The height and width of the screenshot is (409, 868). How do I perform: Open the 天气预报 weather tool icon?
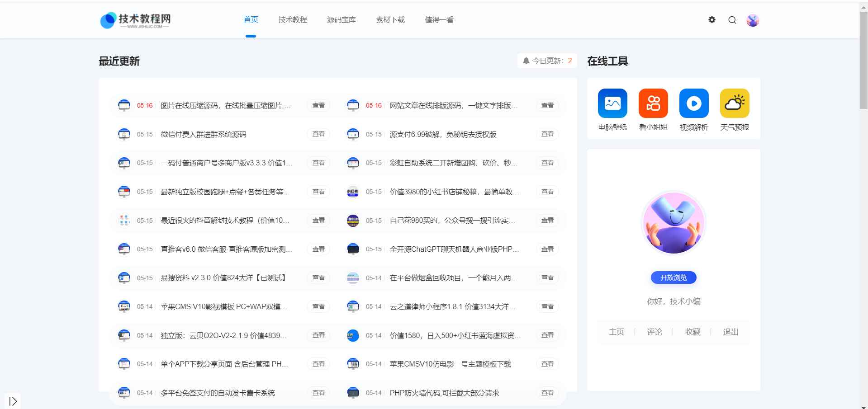tap(735, 103)
